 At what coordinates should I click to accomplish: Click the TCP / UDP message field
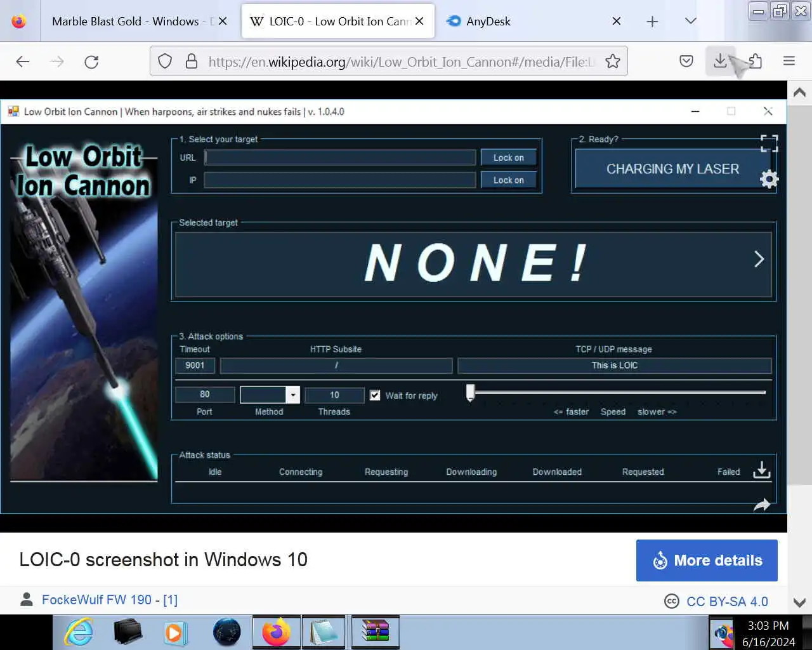pos(615,365)
